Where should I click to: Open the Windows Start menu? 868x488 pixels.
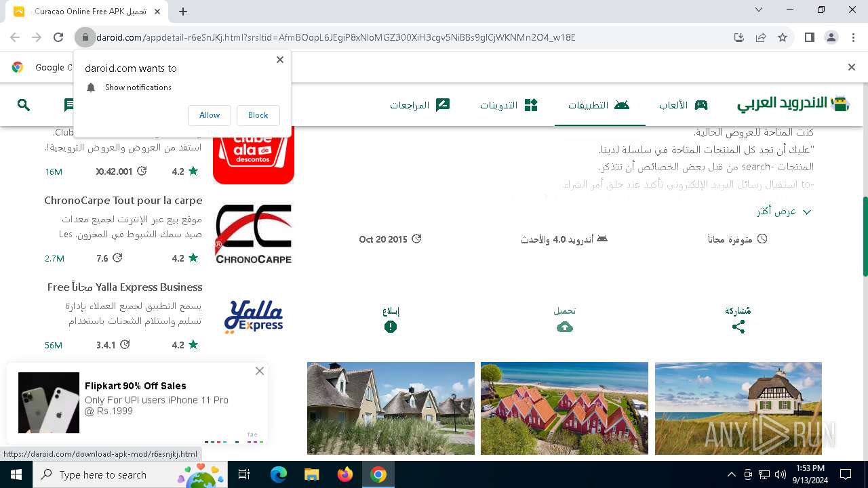[x=16, y=474]
